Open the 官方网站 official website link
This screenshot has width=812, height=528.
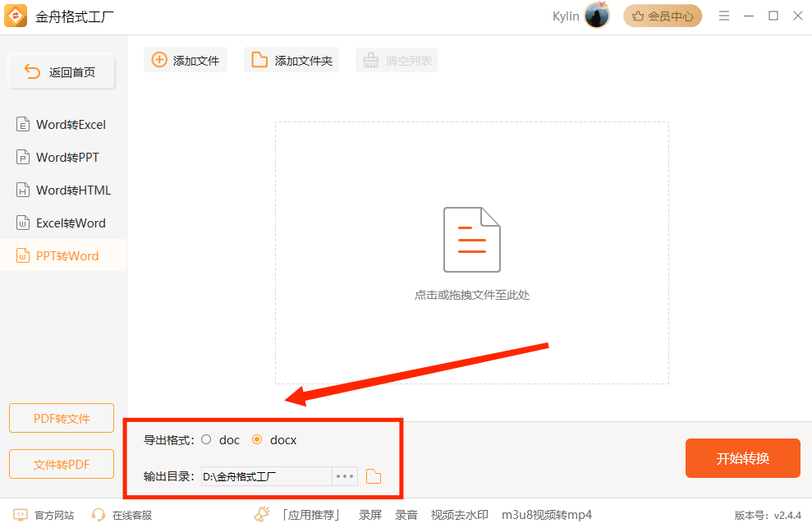click(x=44, y=515)
